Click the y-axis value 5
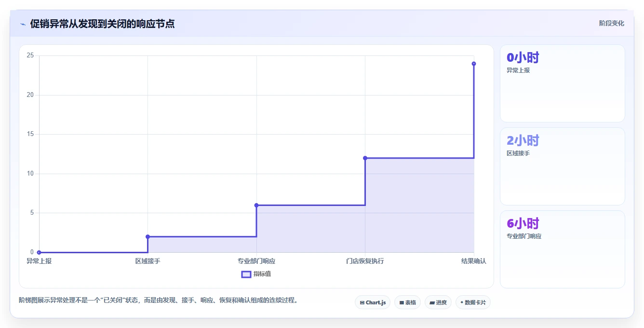 tap(32, 213)
